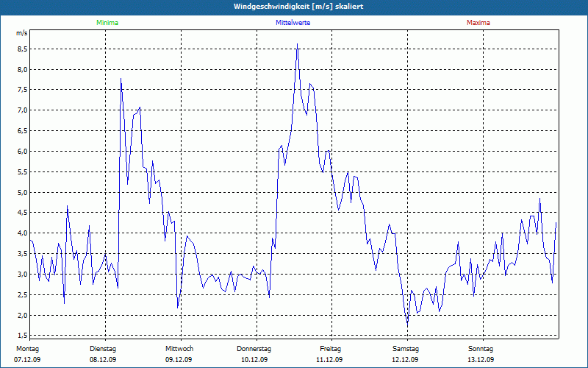Image resolution: width=588 pixels, height=368 pixels.
Task: Click the 6,5 y-axis value
Action: pos(23,131)
